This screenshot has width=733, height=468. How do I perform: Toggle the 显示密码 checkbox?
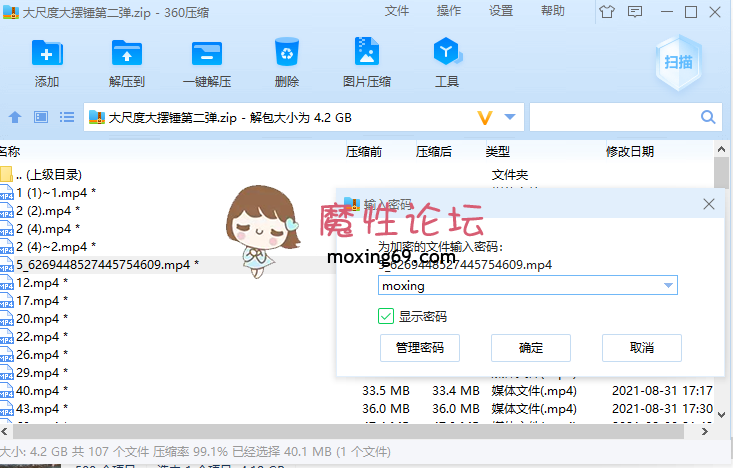[x=386, y=316]
